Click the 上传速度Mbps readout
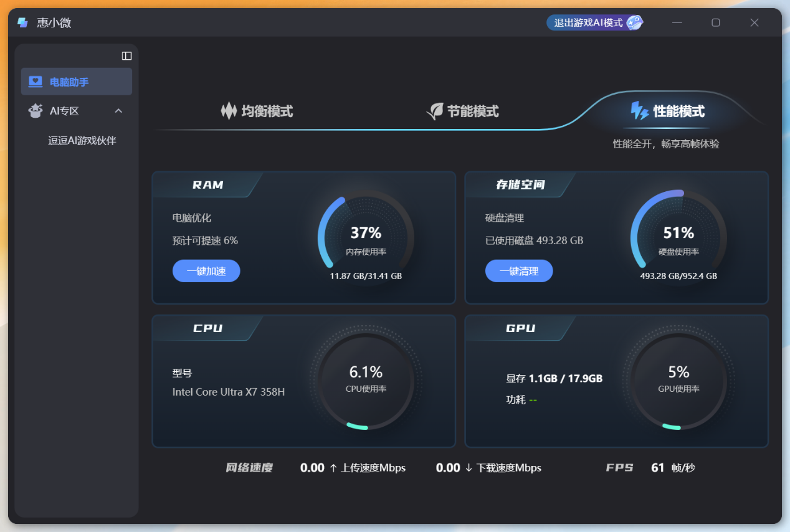This screenshot has width=790, height=532. click(x=353, y=468)
